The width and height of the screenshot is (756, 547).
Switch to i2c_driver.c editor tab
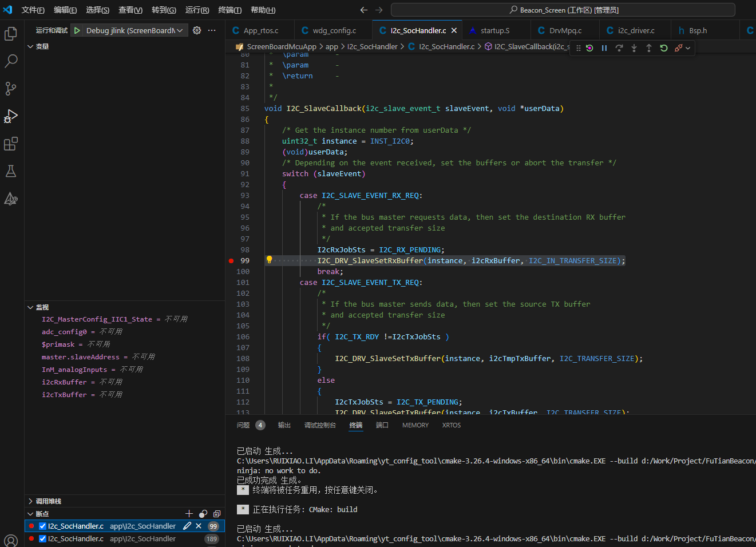(635, 30)
